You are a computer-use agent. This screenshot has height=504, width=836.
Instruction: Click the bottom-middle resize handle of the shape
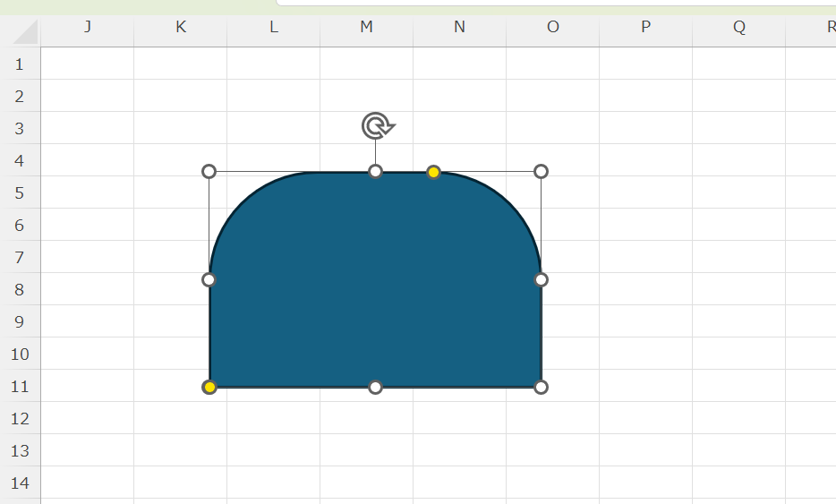(376, 387)
